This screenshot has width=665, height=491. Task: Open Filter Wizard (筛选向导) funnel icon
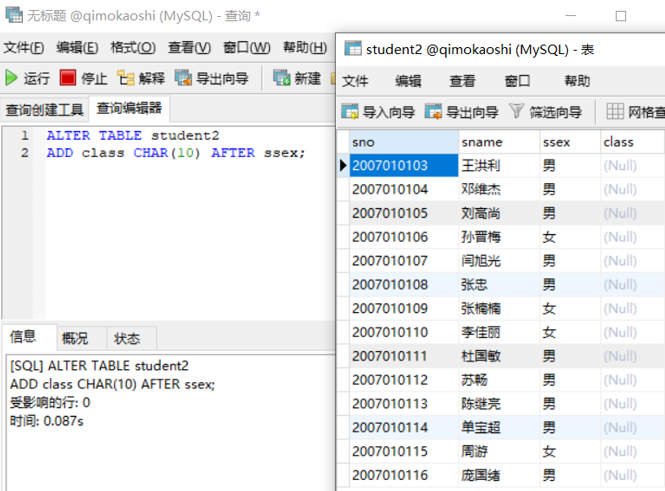pos(516,111)
